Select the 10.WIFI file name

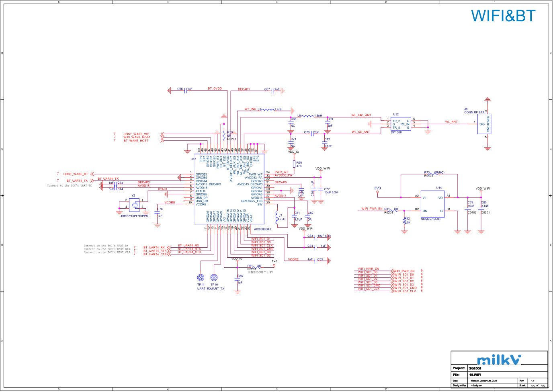(475, 375)
